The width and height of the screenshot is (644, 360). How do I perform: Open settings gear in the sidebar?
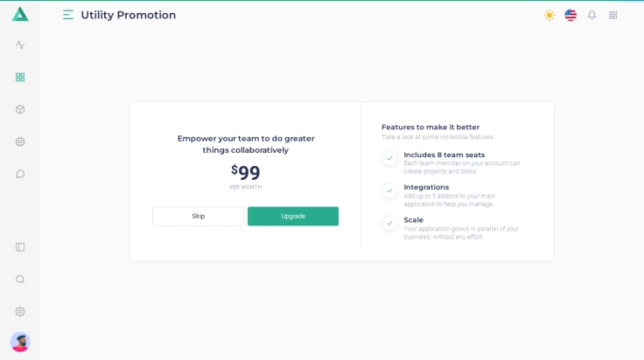(20, 312)
